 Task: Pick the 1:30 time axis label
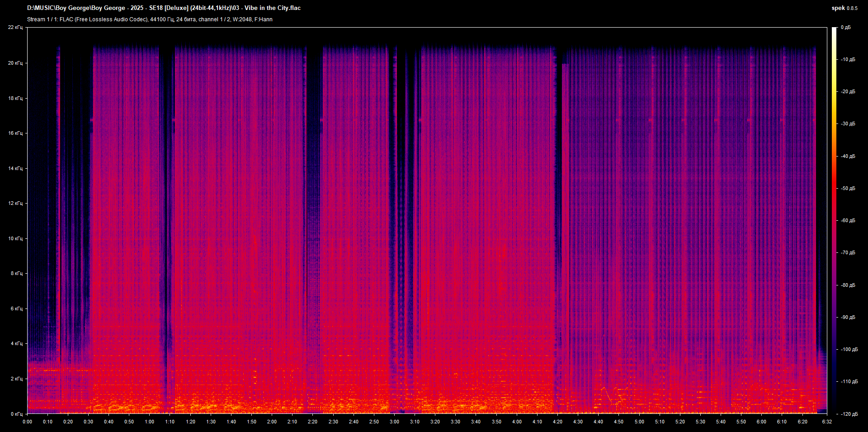click(x=211, y=422)
